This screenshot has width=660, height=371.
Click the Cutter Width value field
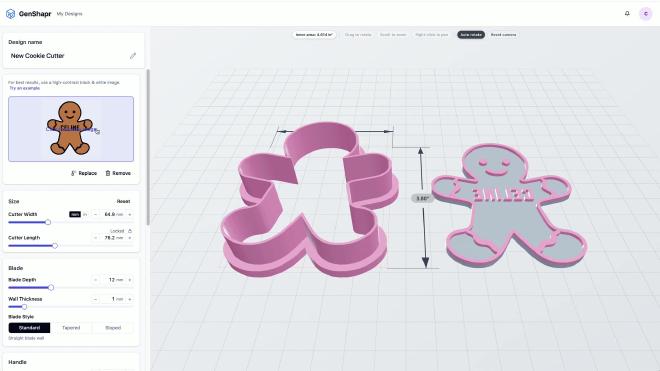[113, 214]
